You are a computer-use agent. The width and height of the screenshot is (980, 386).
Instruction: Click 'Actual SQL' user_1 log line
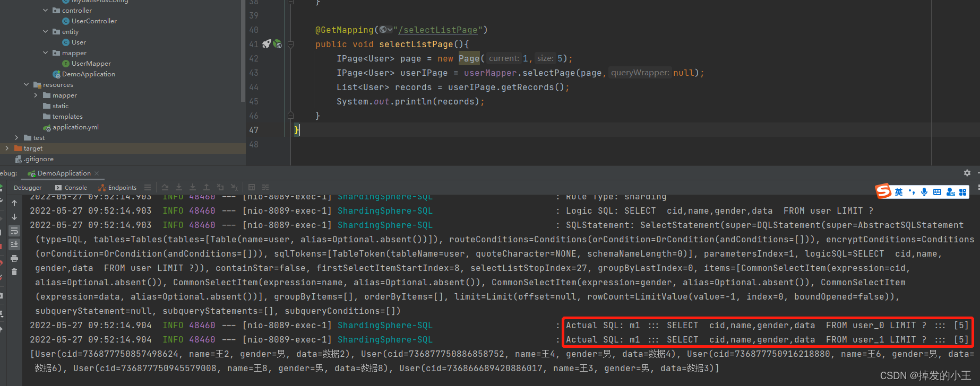[x=767, y=339]
